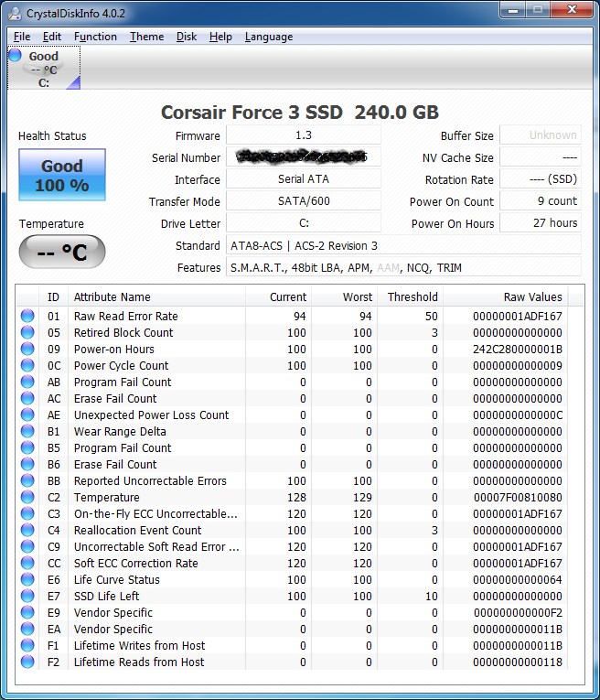Click status orb for Power Cycle Count
The width and height of the screenshot is (600, 700).
(x=27, y=365)
